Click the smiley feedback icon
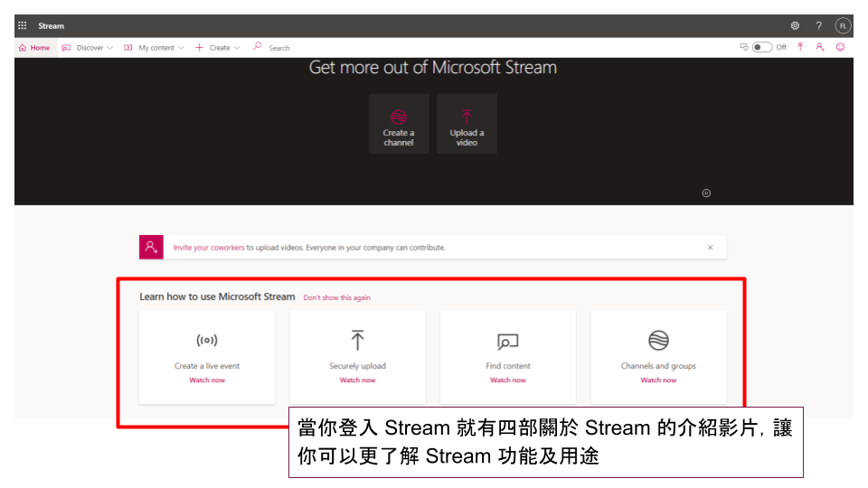The width and height of the screenshot is (868, 488). pyautogui.click(x=840, y=47)
